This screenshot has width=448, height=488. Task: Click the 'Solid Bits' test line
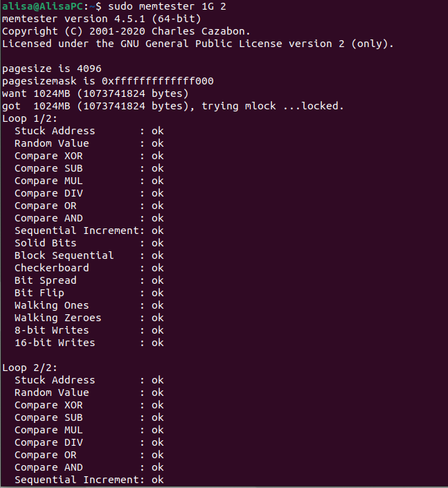click(89, 243)
